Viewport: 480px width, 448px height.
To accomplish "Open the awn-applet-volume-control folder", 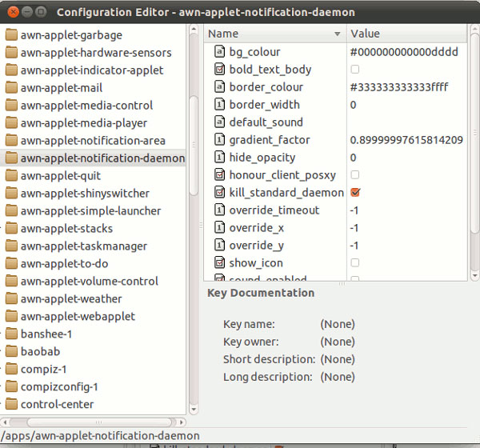I will click(89, 282).
